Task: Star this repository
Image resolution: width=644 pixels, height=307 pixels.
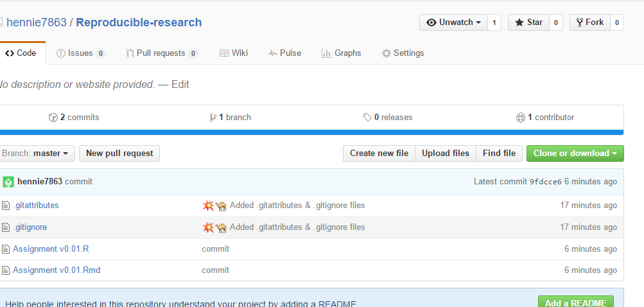Action: pos(528,22)
